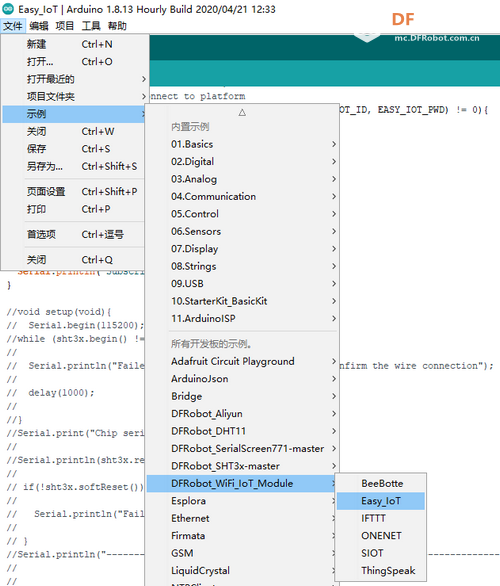The width and height of the screenshot is (500, 586).
Task: Expand 05.Control examples
Action: pos(243,214)
